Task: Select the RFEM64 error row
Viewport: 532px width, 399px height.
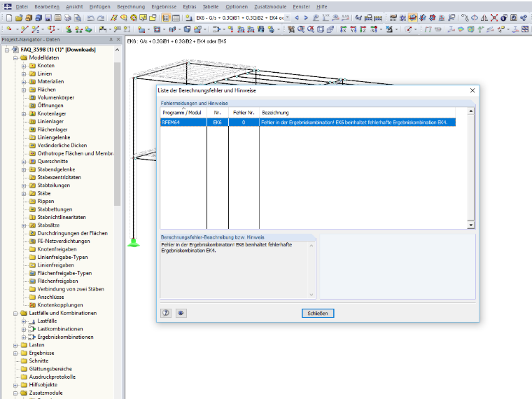Action: (308, 122)
